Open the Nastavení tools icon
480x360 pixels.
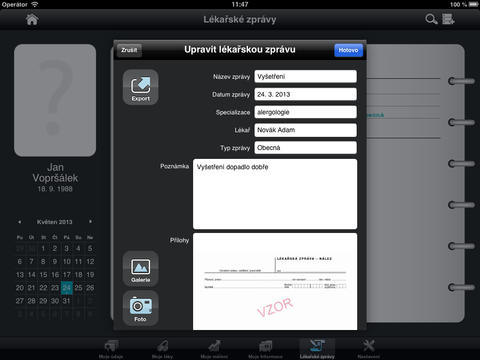[368, 348]
